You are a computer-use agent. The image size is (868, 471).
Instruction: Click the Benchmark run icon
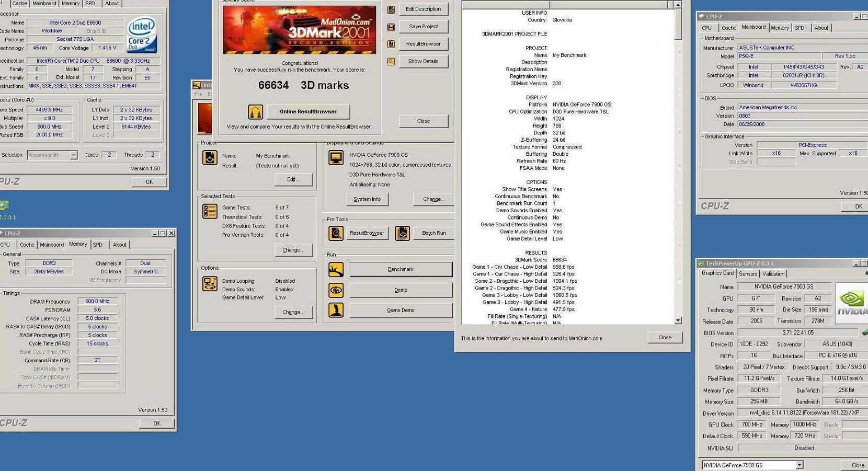pos(336,270)
